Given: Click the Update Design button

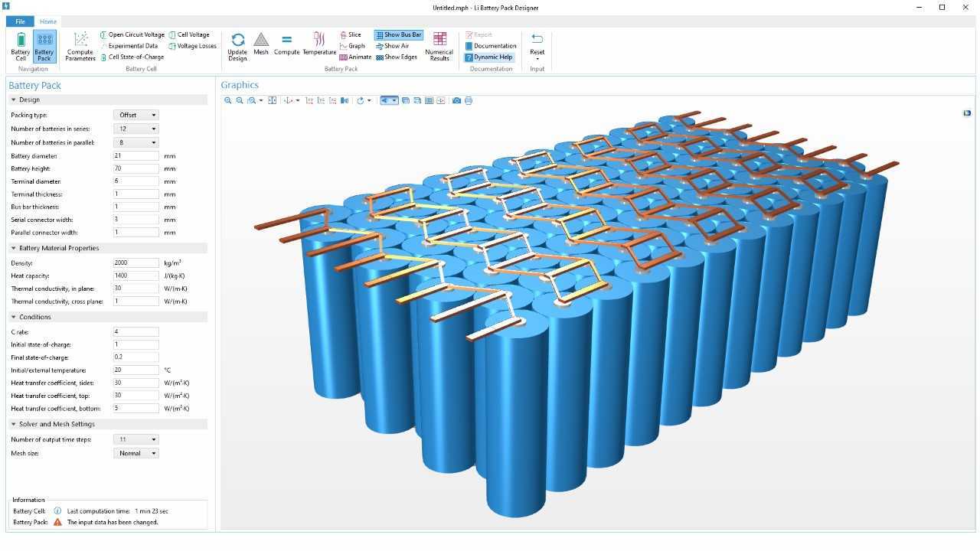Looking at the screenshot, I should (237, 46).
